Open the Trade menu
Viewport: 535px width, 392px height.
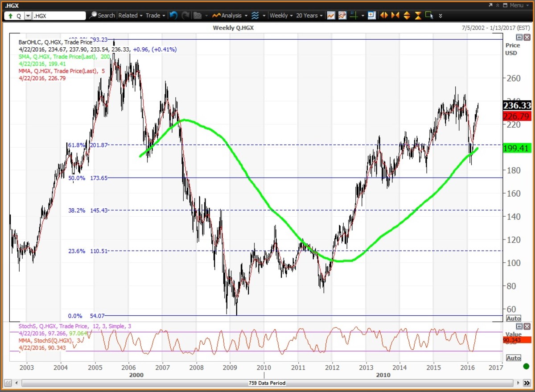click(x=155, y=16)
